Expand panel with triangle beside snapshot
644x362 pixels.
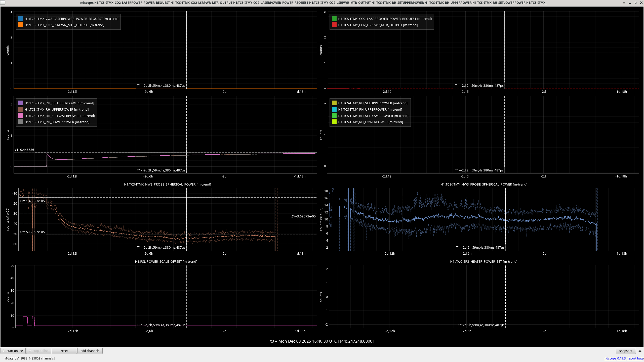point(640,351)
